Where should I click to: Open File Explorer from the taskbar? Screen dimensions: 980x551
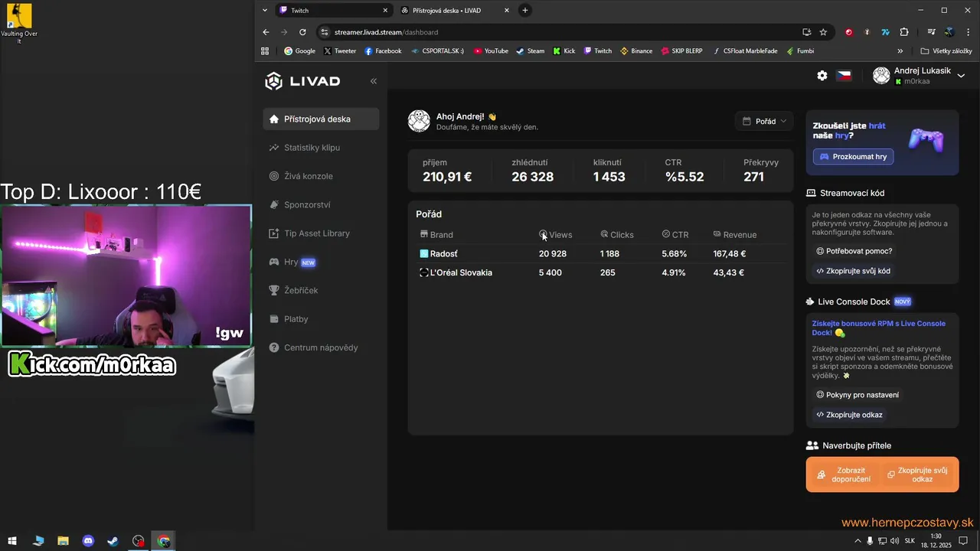click(63, 541)
